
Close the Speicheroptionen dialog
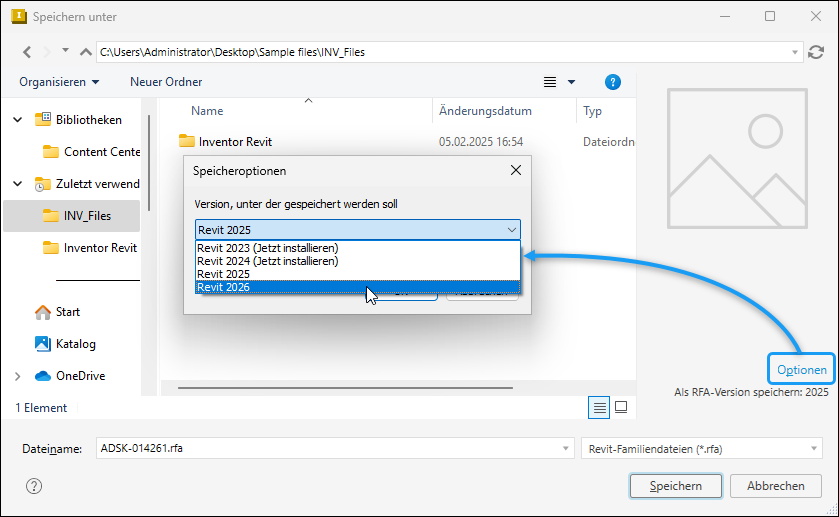[516, 170]
